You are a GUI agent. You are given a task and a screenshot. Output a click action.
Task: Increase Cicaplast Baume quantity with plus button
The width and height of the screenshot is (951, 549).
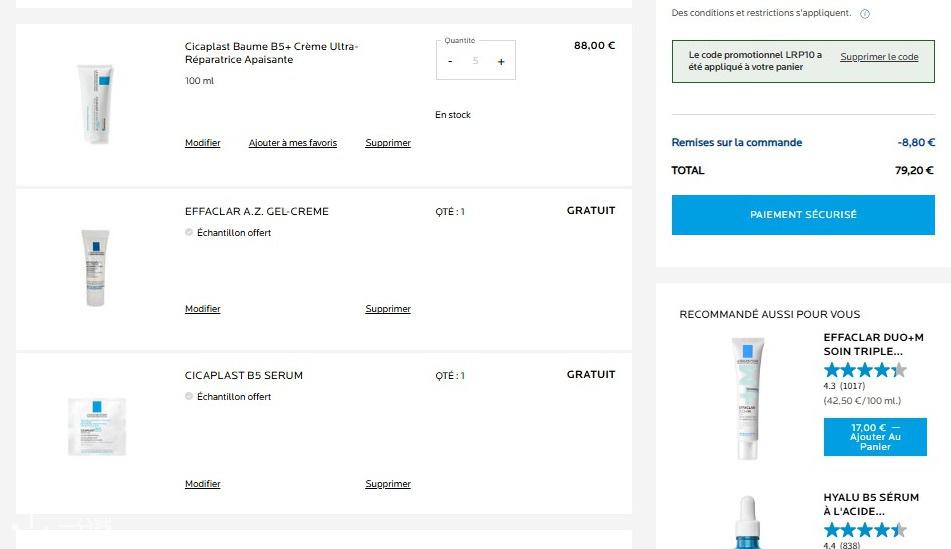tap(501, 61)
